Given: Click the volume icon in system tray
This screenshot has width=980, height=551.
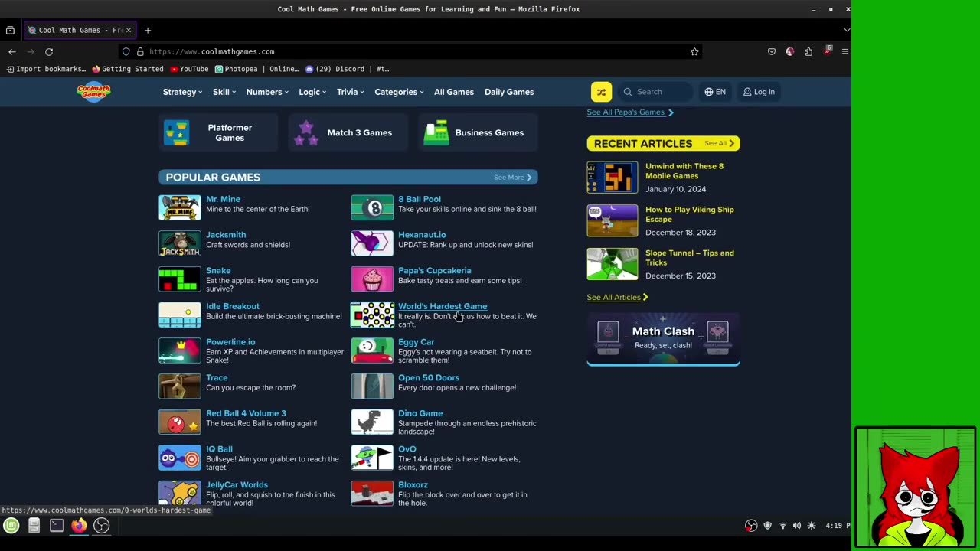Looking at the screenshot, I should pyautogui.click(x=797, y=526).
